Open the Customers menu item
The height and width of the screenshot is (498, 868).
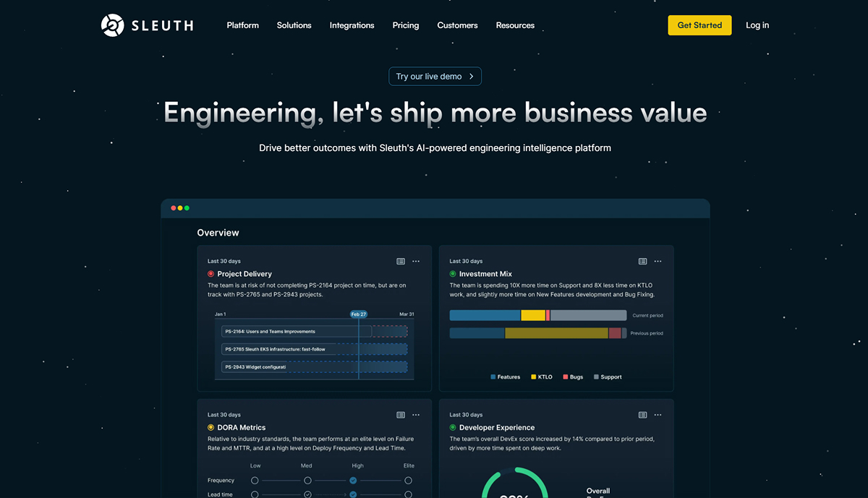click(457, 25)
